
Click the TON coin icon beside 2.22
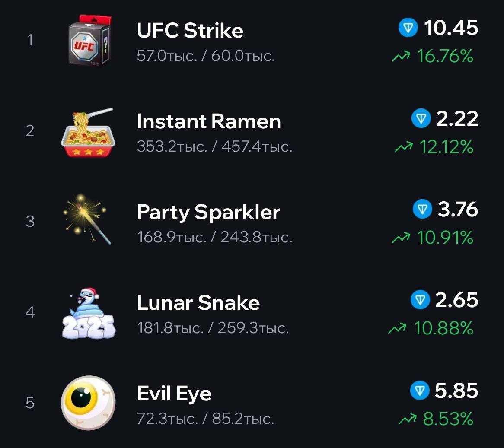421,119
